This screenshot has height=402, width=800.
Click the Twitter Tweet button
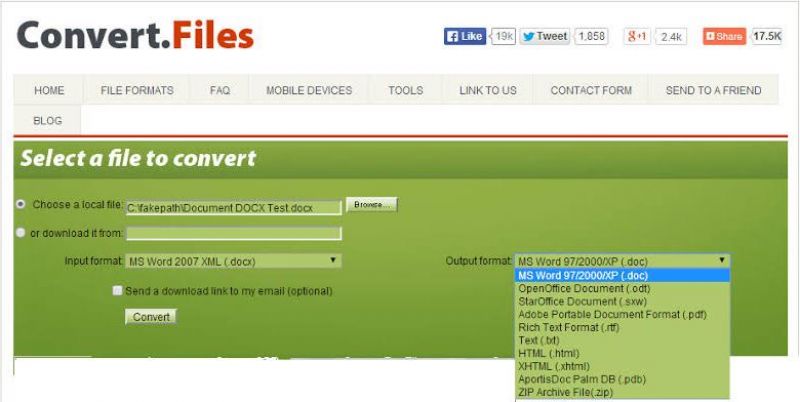[x=545, y=36]
